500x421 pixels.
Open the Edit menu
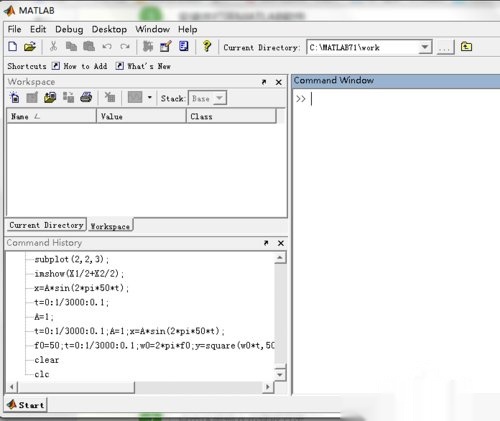[x=38, y=29]
